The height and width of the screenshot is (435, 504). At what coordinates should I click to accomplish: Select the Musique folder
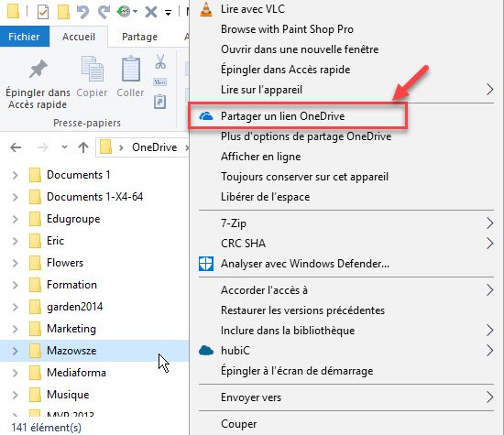pos(68,395)
